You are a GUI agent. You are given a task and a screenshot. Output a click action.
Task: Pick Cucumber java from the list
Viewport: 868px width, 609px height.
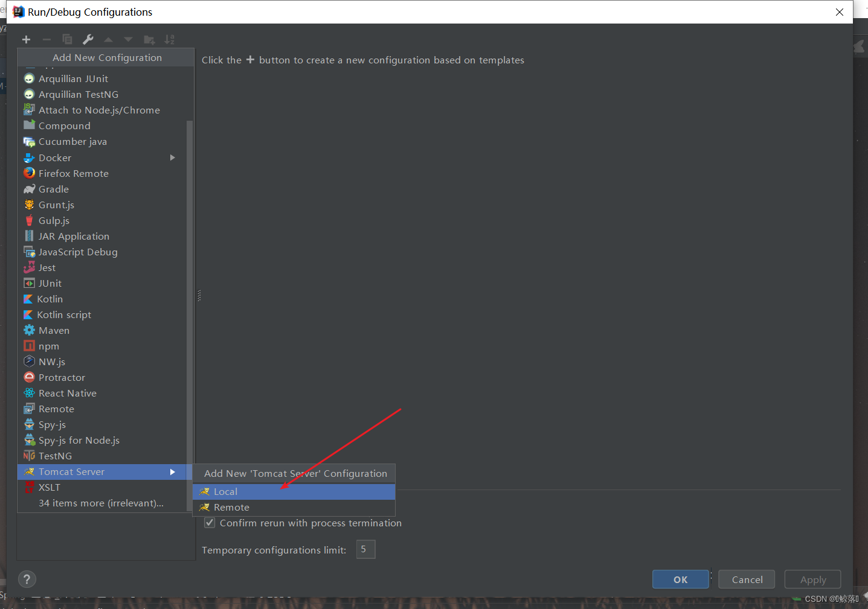(102, 141)
